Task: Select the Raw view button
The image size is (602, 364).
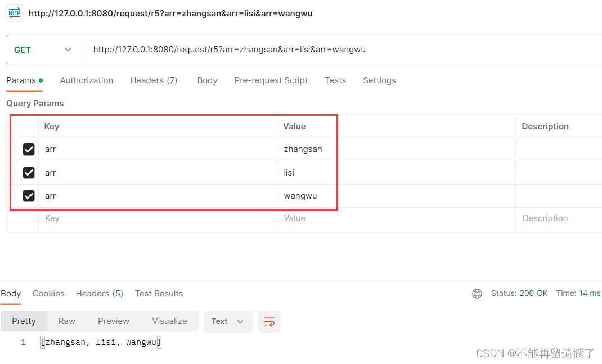Action: click(x=67, y=321)
